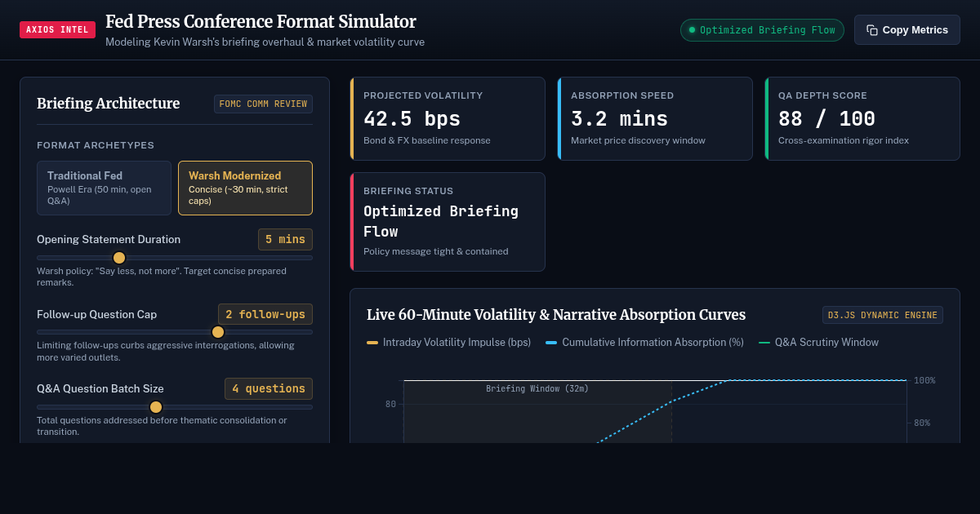Screen dimensions: 980x514
Task: Click the FORMAT ARCHETYPES label
Action: pyautogui.click(x=96, y=145)
